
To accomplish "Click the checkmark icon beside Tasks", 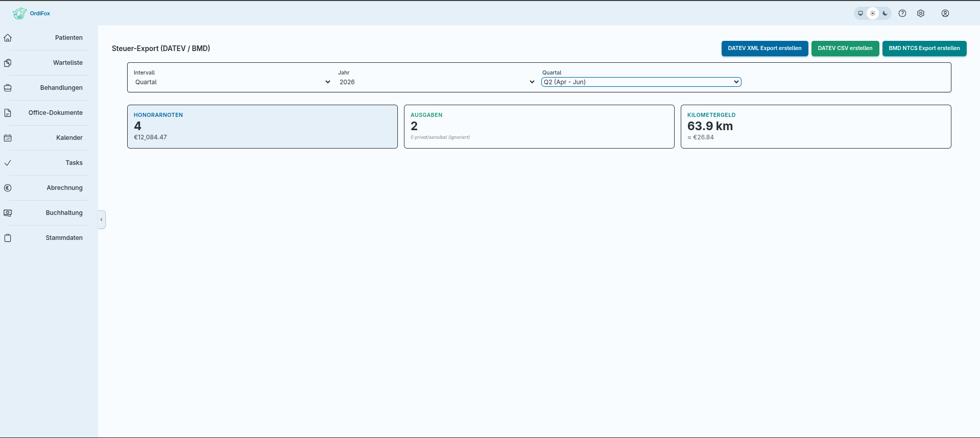I will [8, 163].
